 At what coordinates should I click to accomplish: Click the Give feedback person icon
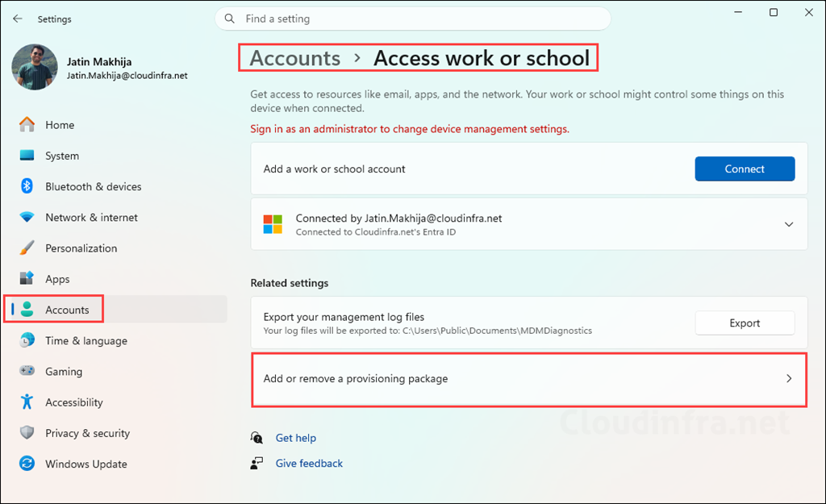click(x=257, y=463)
